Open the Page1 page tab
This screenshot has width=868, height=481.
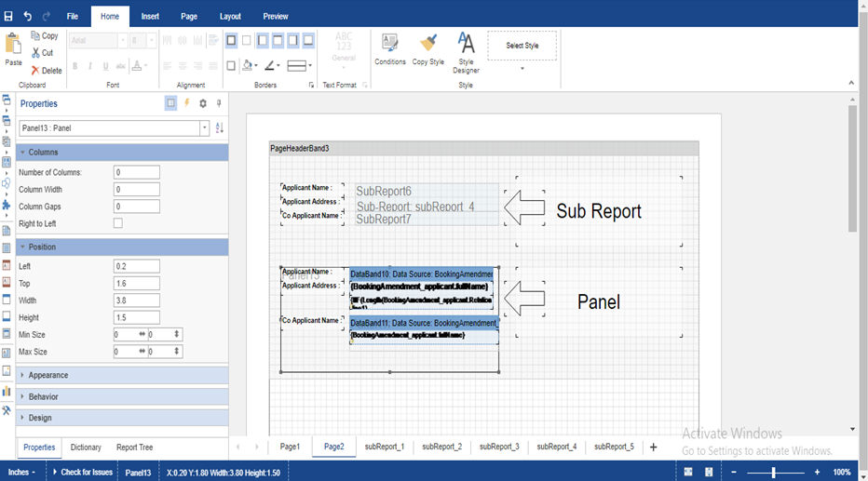click(290, 447)
